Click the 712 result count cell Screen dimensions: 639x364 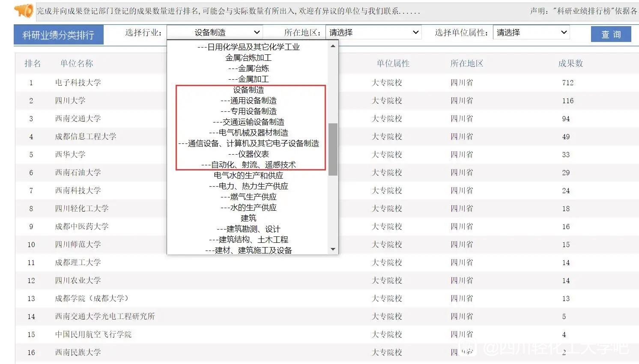click(x=568, y=83)
